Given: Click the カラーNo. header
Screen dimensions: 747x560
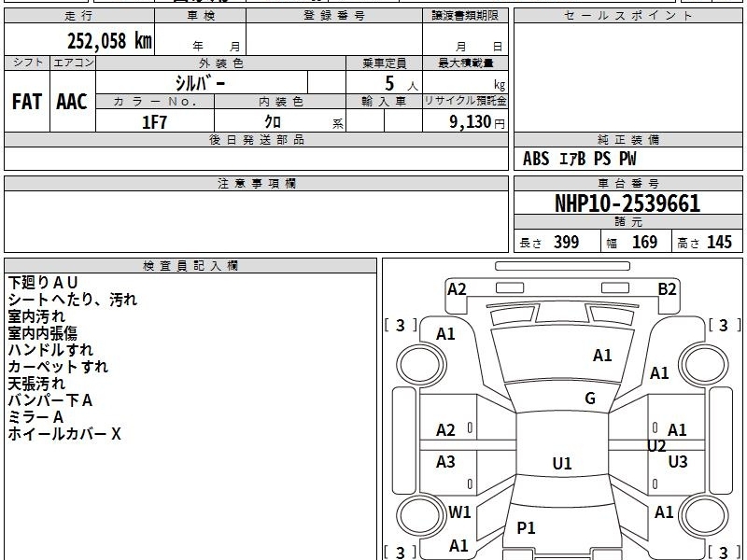Looking at the screenshot, I should click(155, 102).
